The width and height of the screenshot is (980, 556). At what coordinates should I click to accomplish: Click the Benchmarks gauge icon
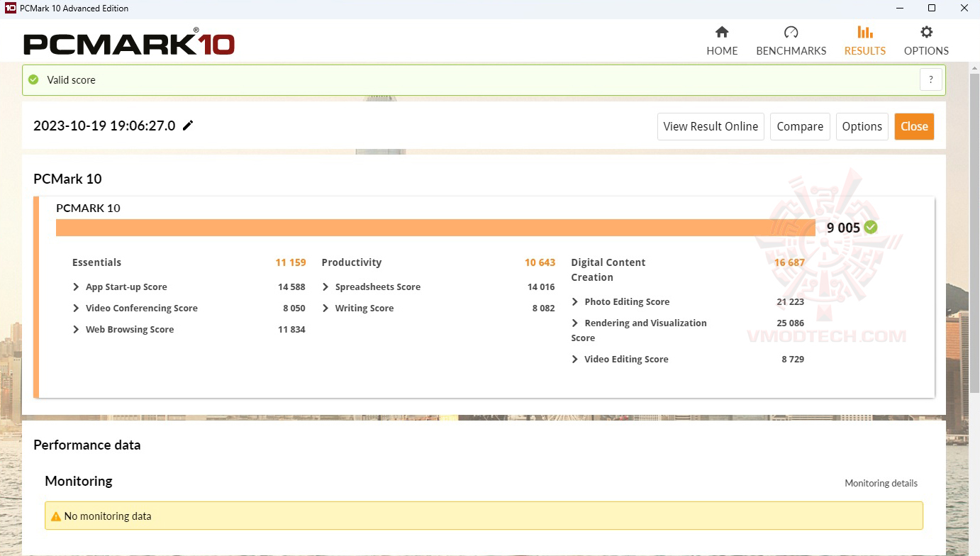791,32
